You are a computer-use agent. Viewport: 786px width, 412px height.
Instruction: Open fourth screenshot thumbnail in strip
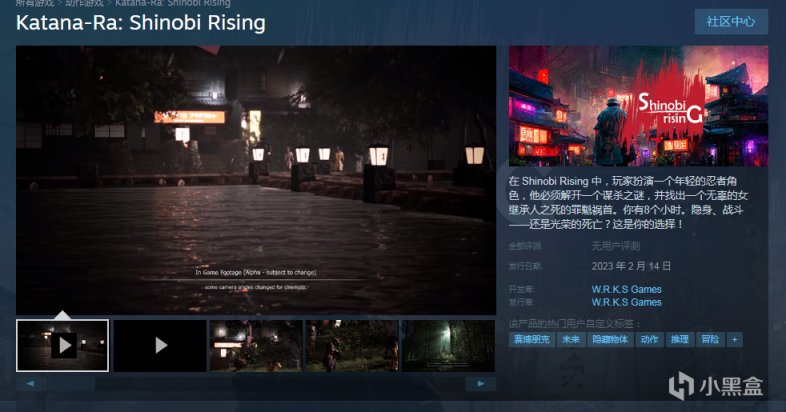coord(352,345)
